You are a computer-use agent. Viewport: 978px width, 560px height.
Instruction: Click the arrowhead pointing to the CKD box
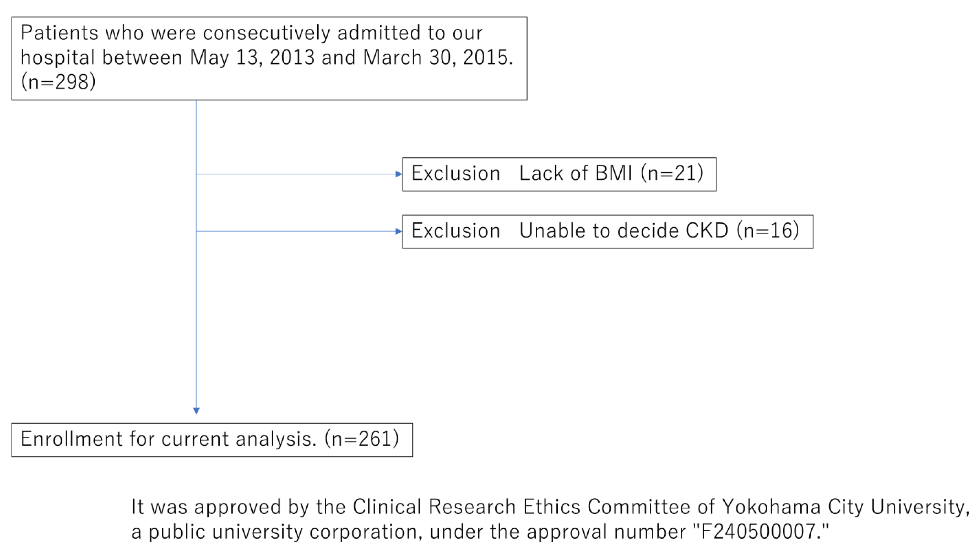(399, 231)
